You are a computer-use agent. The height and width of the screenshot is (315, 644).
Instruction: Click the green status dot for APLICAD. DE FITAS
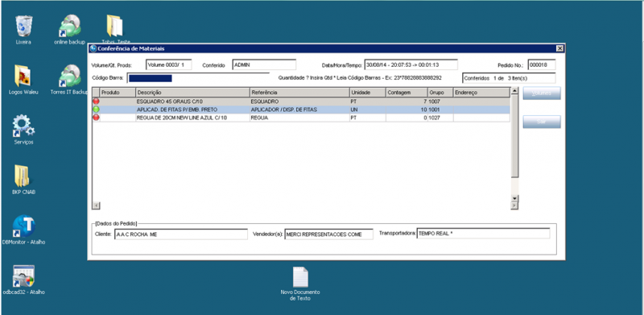coord(96,110)
